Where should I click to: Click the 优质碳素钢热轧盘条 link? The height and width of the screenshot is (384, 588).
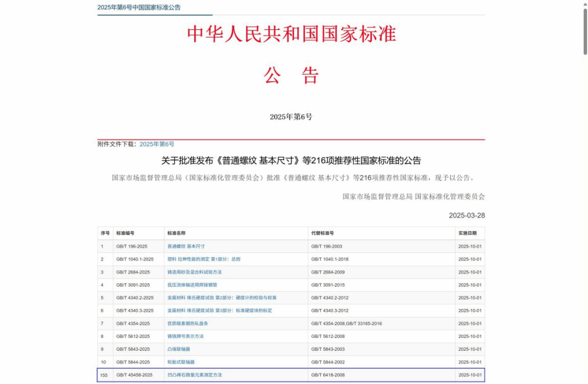click(x=188, y=324)
